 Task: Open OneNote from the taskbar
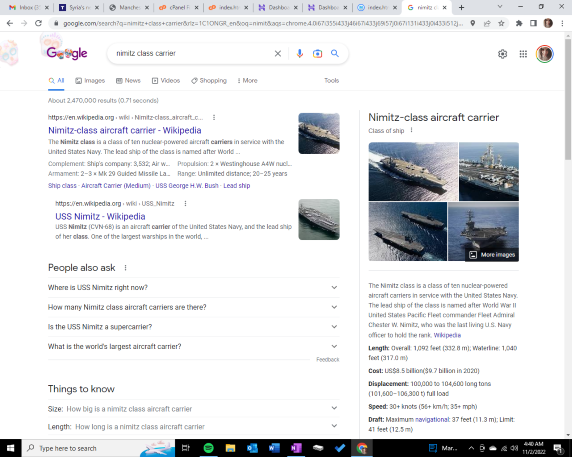point(296,448)
